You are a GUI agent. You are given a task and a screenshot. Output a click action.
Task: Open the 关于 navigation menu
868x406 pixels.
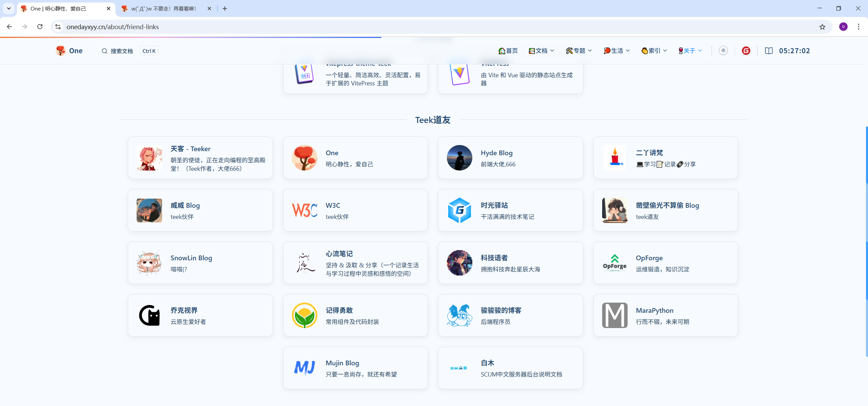pyautogui.click(x=690, y=50)
